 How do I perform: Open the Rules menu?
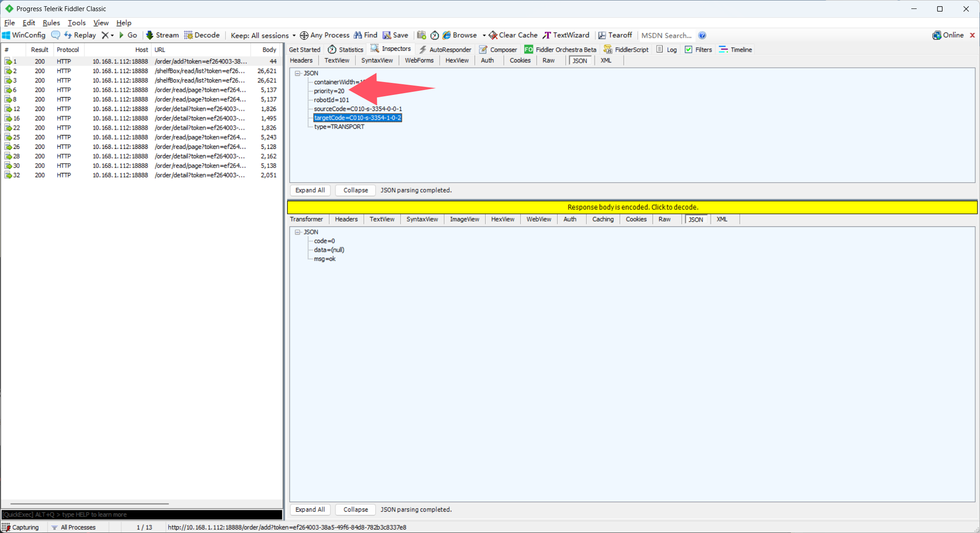tap(51, 23)
